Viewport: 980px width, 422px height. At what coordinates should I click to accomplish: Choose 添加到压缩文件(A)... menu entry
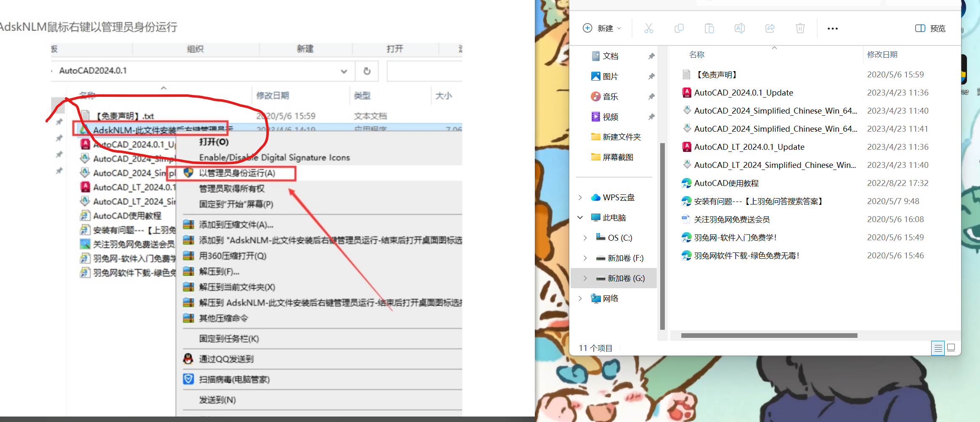point(236,225)
